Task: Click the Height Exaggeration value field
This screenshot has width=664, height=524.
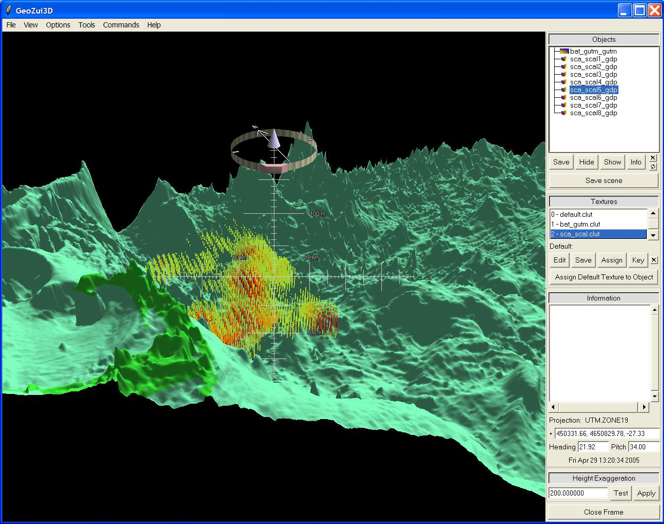Action: (x=578, y=493)
